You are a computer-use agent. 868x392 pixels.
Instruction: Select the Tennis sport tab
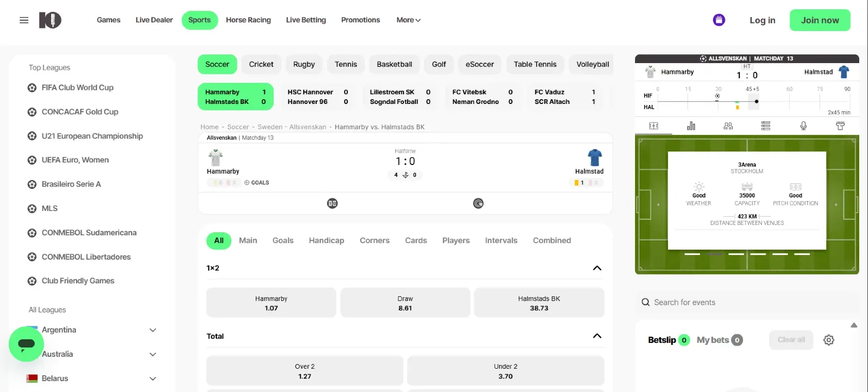point(346,64)
